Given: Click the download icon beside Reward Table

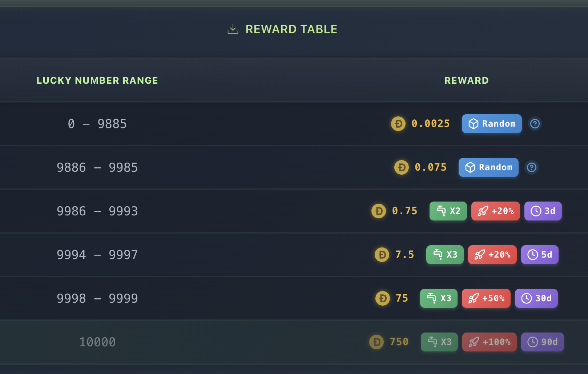Looking at the screenshot, I should (x=233, y=29).
